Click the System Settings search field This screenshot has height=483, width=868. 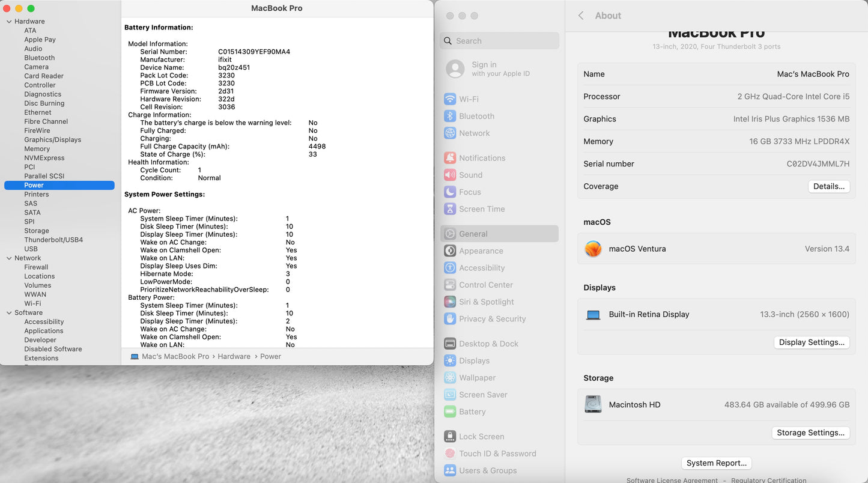(x=500, y=41)
